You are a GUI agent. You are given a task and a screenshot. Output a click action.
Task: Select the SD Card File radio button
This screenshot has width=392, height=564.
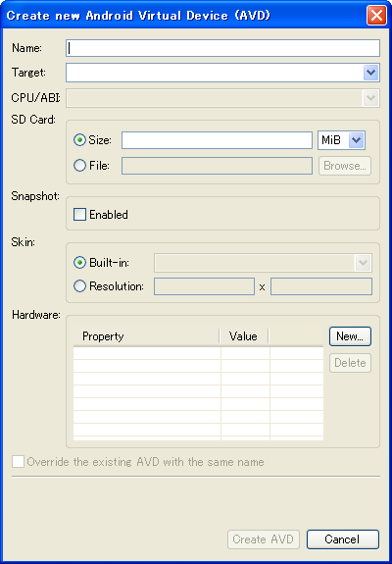click(79, 166)
